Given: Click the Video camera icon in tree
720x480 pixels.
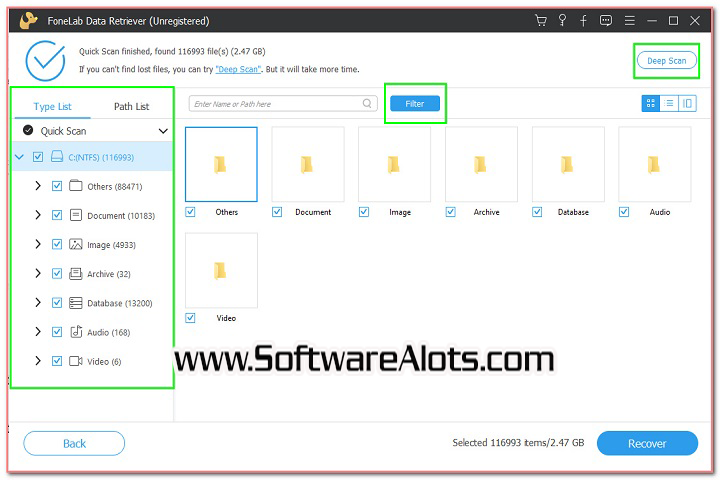Looking at the screenshot, I should click(76, 361).
